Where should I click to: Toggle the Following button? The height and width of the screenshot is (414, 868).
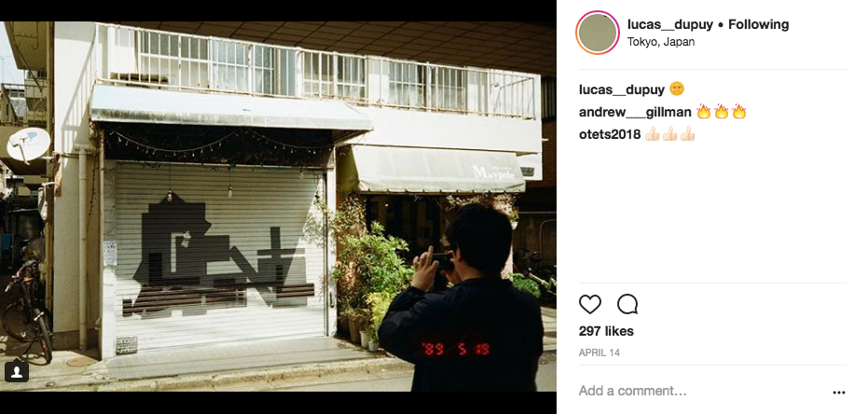758,24
